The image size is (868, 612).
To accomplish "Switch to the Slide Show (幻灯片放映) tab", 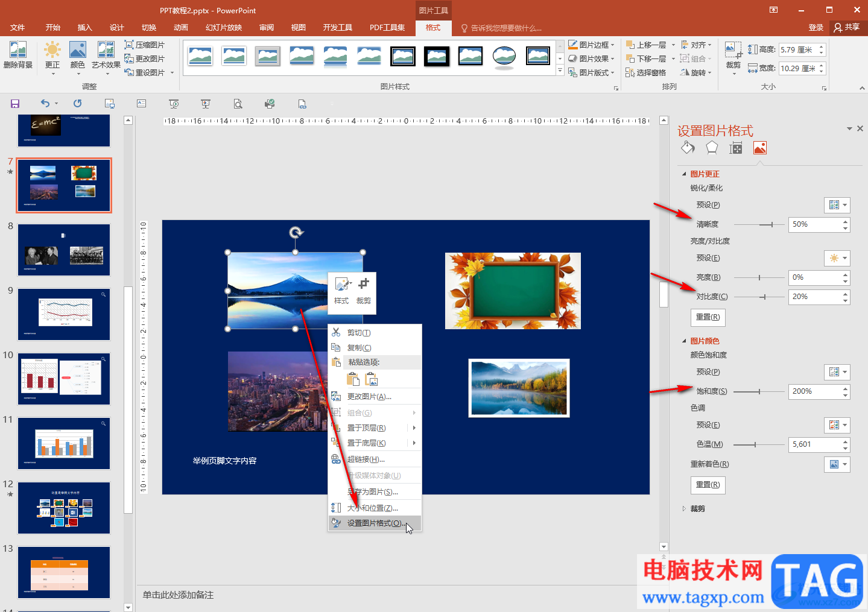I will [x=224, y=28].
